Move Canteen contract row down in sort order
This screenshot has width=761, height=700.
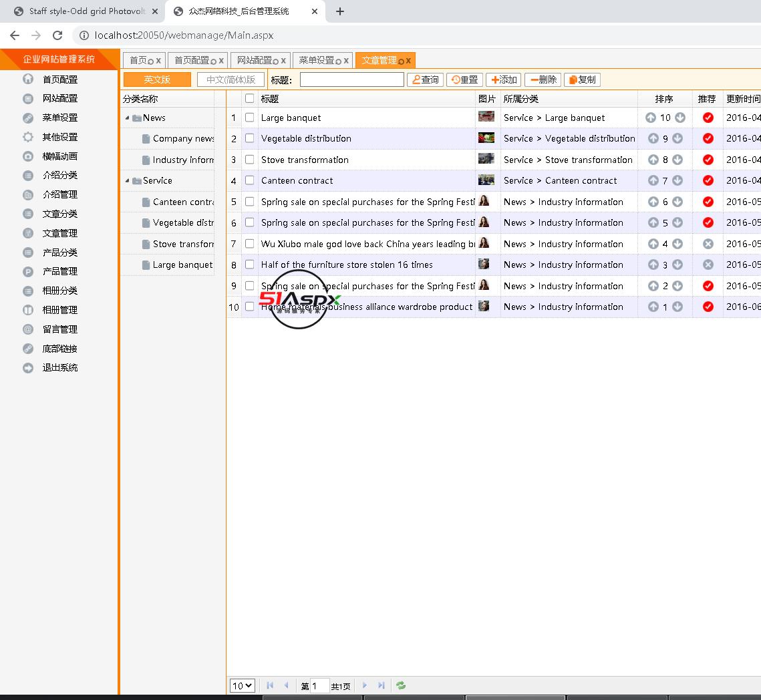click(677, 180)
